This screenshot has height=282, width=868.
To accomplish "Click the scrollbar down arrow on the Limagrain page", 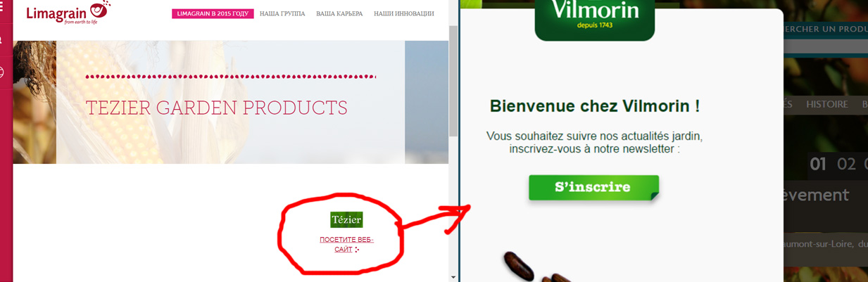I will tap(453, 277).
